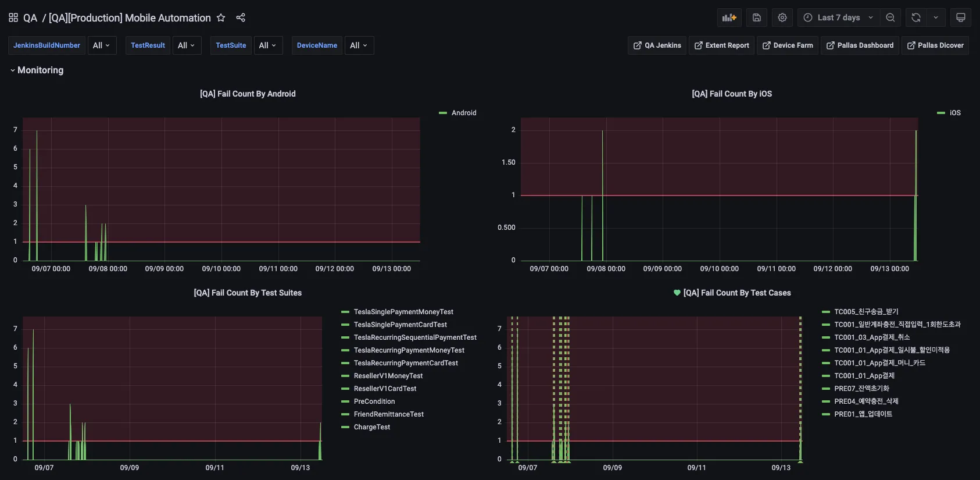980x480 pixels.
Task: Click the ChargeTest legend color swatch
Action: (345, 427)
